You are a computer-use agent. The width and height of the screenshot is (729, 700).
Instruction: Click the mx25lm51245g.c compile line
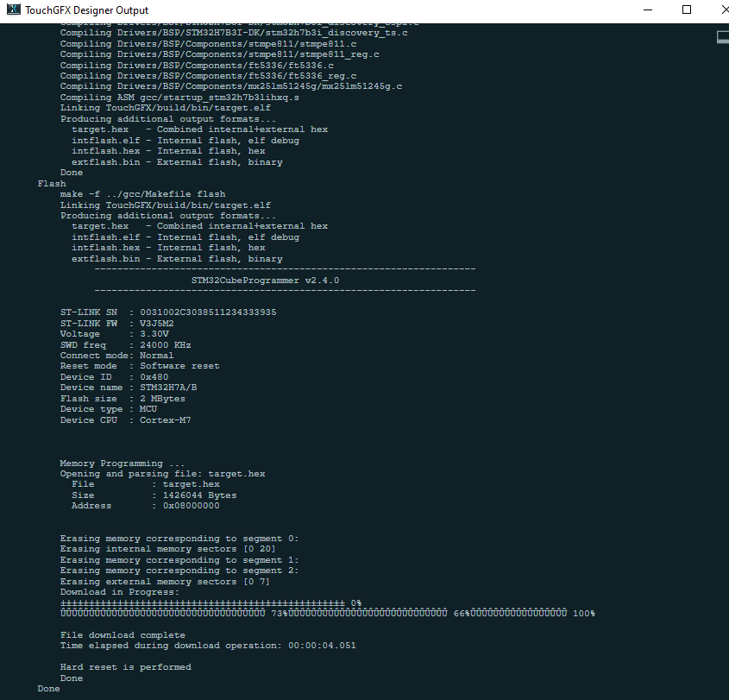(231, 86)
